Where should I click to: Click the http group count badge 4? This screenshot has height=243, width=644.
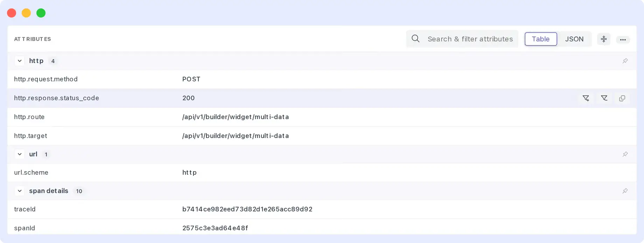pos(53,61)
